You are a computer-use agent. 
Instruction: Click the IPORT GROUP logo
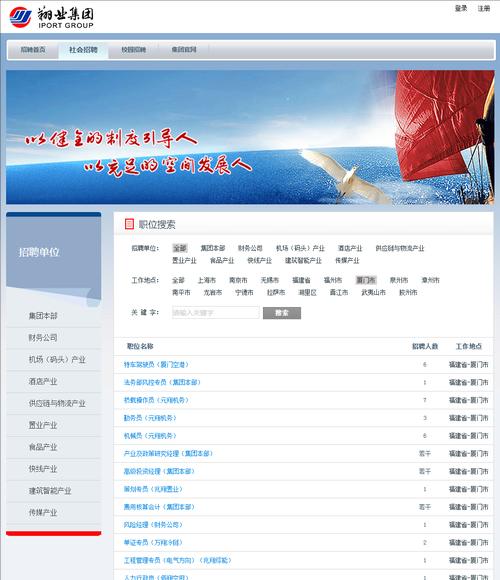coord(51,17)
